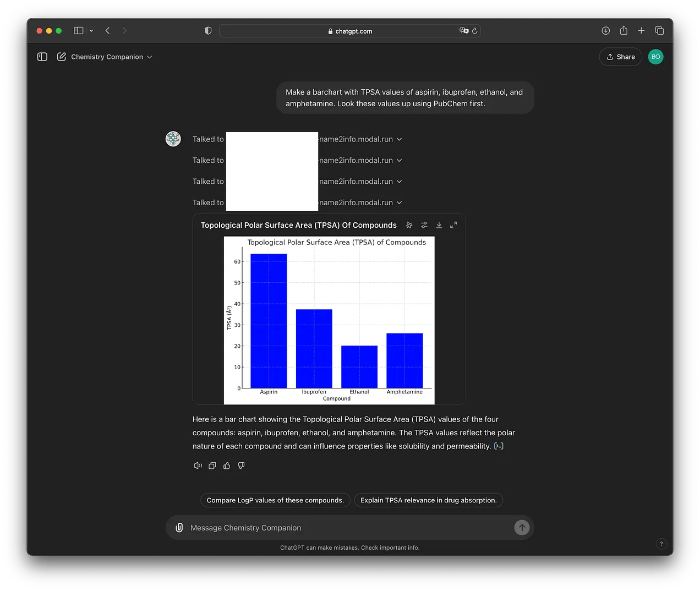Click the Share button
Screen dimensions: 700x591
click(x=620, y=57)
